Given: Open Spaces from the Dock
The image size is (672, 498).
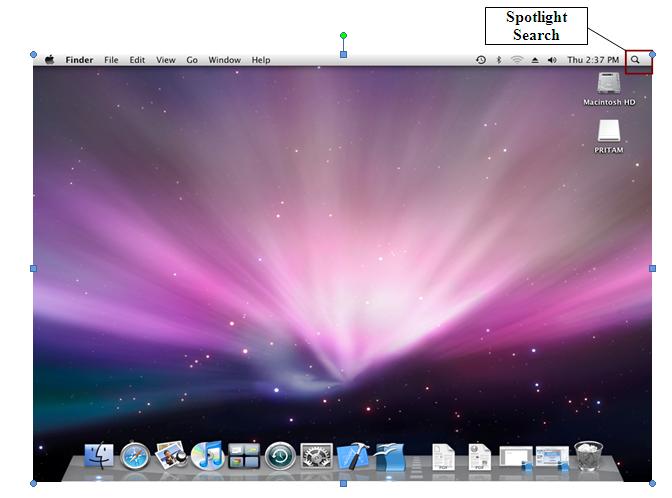Looking at the screenshot, I should [x=244, y=456].
